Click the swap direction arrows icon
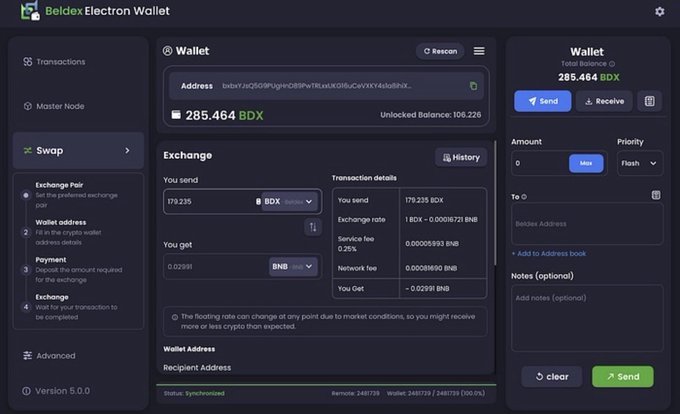Viewport: 680px width, 414px height. pos(313,227)
